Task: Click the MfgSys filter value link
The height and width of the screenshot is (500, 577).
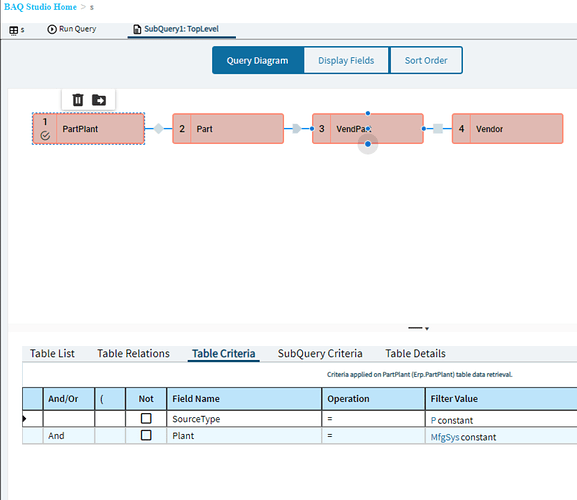Action: point(445,437)
